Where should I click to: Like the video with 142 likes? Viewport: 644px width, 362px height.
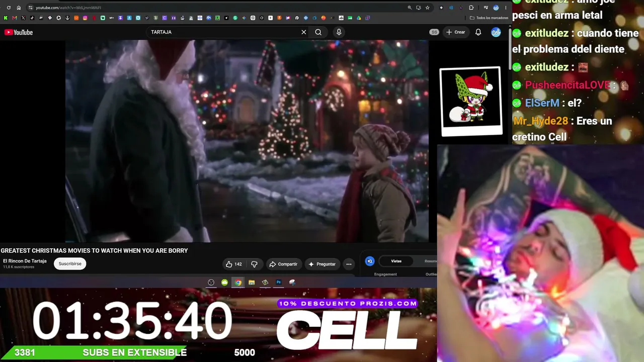234,264
